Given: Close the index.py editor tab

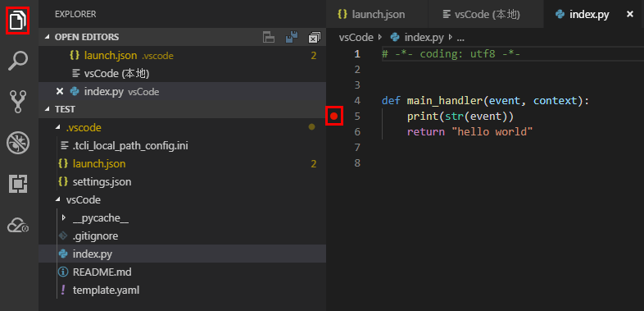Looking at the screenshot, I should pos(629,15).
